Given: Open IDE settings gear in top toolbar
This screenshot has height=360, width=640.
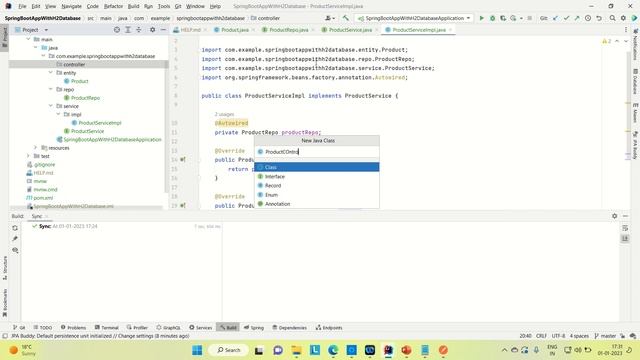Looking at the screenshot, I should tap(623, 18).
